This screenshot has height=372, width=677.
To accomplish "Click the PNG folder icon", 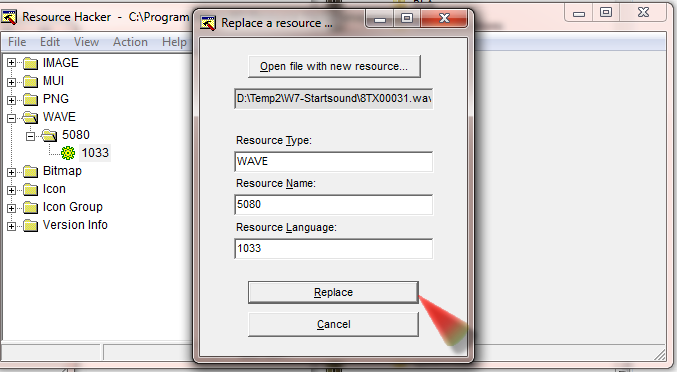I will click(30, 100).
